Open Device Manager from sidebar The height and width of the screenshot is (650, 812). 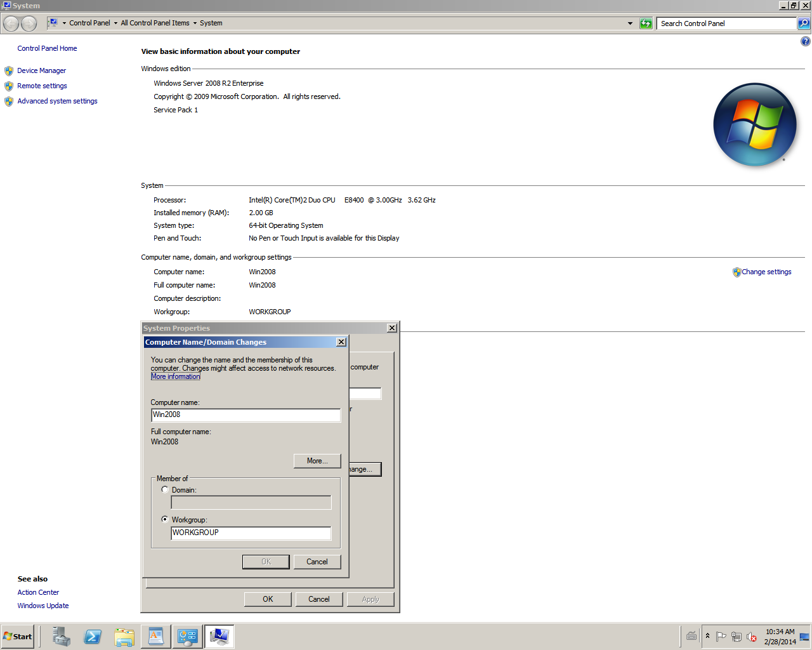tap(41, 70)
